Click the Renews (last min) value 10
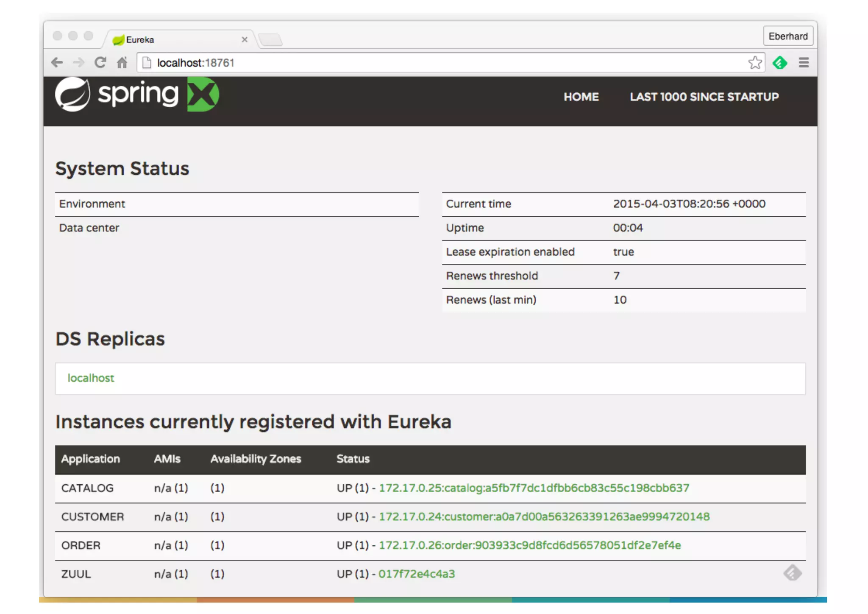The width and height of the screenshot is (868, 614). click(x=620, y=300)
